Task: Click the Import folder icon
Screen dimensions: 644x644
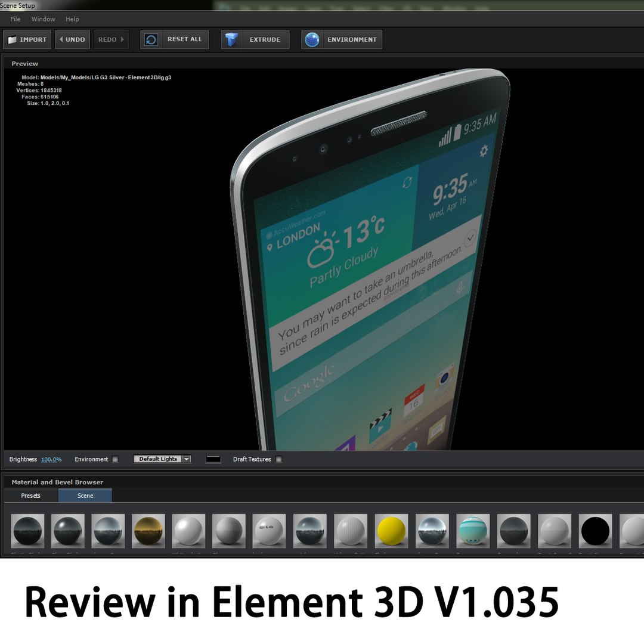Action: [x=13, y=40]
